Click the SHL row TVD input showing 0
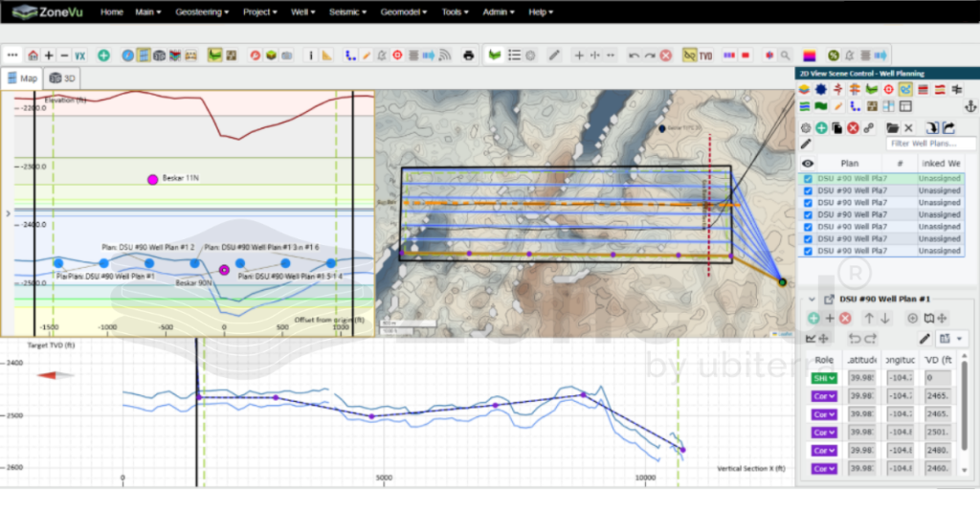The width and height of the screenshot is (980, 512). click(x=938, y=378)
